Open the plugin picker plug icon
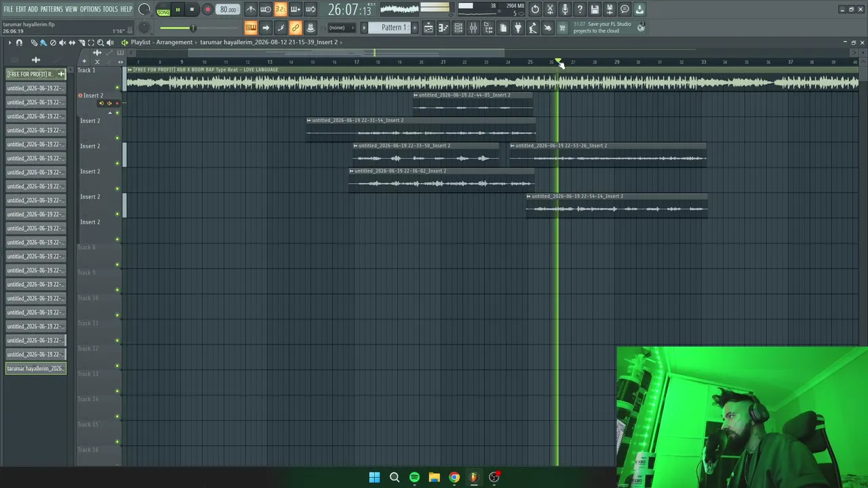The image size is (868, 488). click(x=518, y=28)
